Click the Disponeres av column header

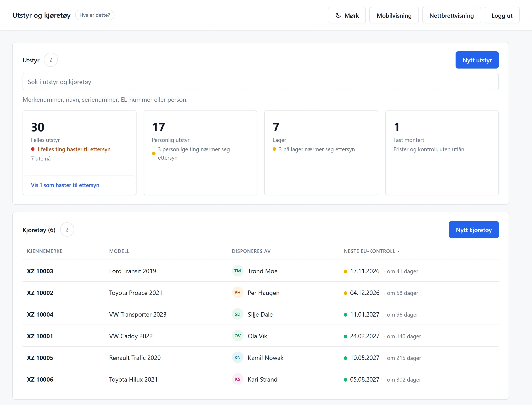pos(251,251)
